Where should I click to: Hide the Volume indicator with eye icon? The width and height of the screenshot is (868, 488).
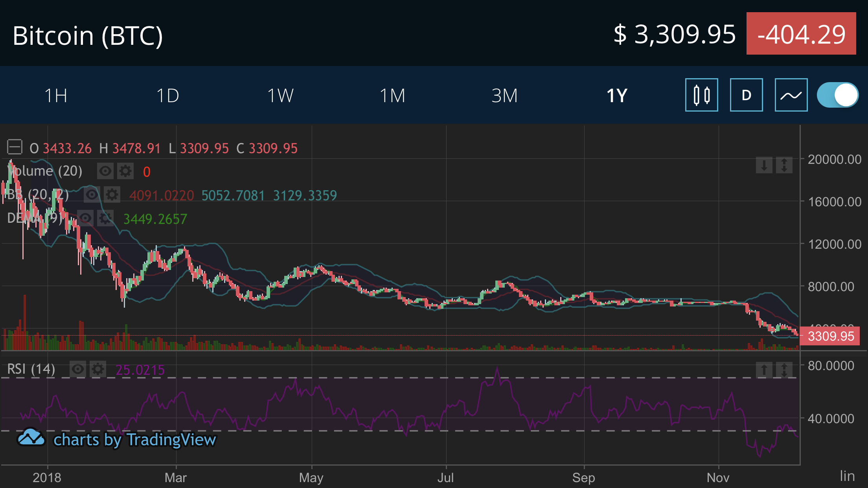pyautogui.click(x=105, y=171)
